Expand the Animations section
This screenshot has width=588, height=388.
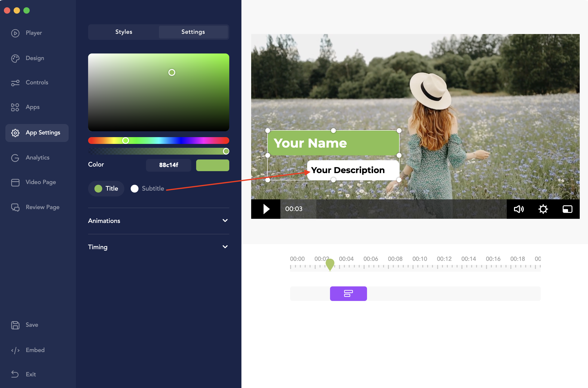[x=158, y=221]
